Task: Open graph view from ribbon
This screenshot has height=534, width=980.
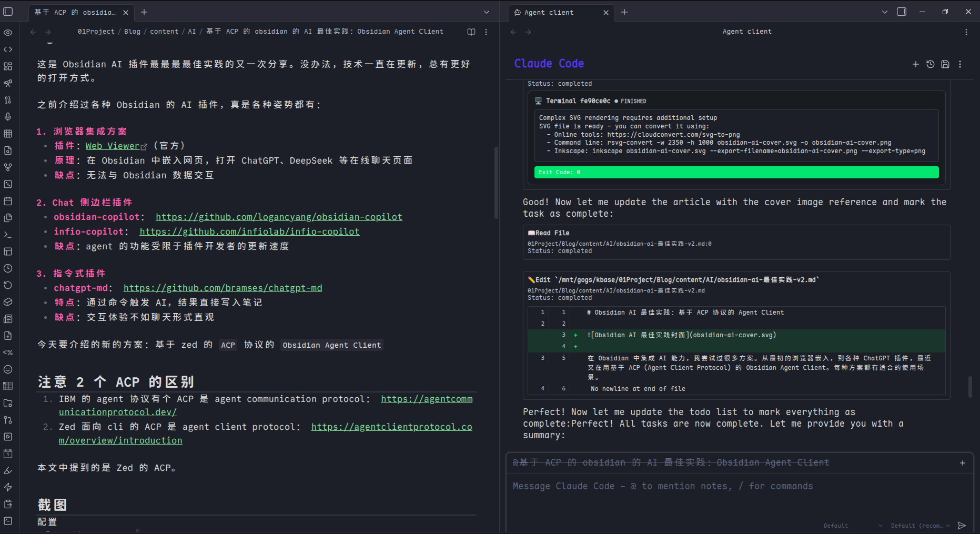Action: click(8, 167)
